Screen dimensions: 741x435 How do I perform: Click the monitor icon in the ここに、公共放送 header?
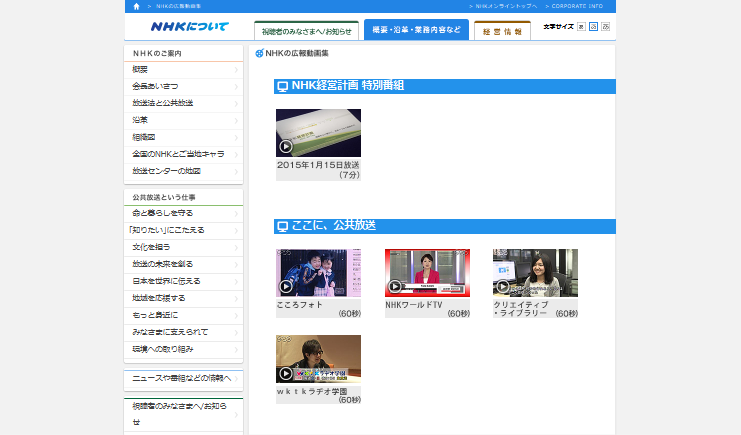click(283, 226)
